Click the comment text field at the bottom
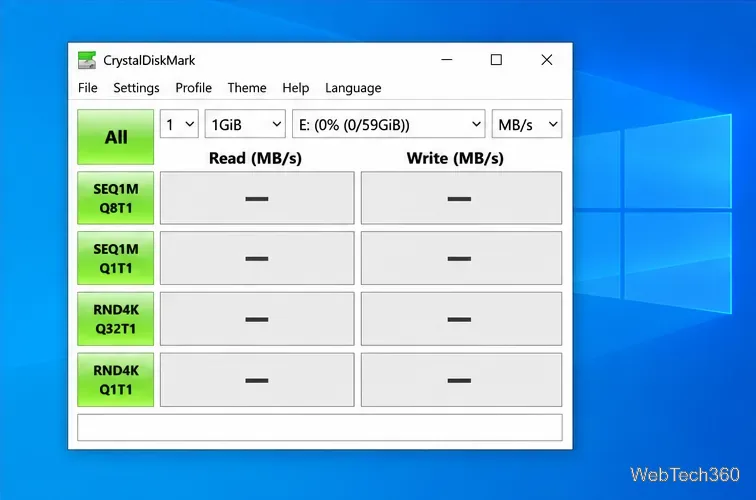 pyautogui.click(x=320, y=427)
